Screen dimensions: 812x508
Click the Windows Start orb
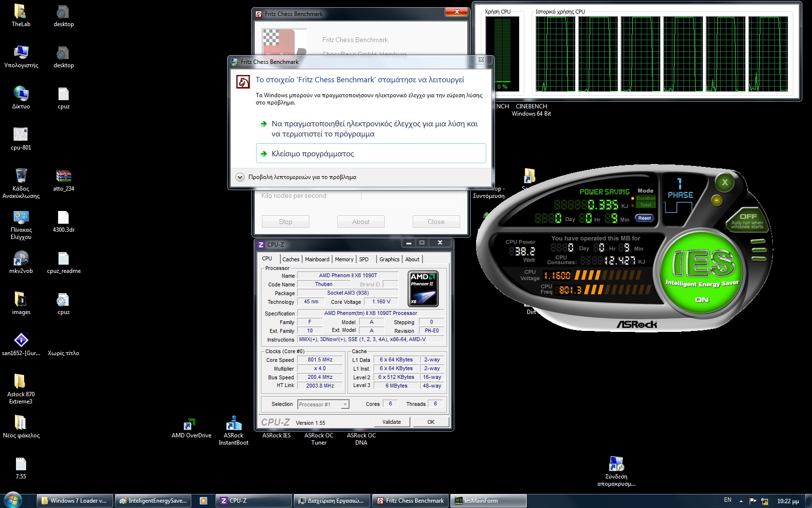(13, 500)
